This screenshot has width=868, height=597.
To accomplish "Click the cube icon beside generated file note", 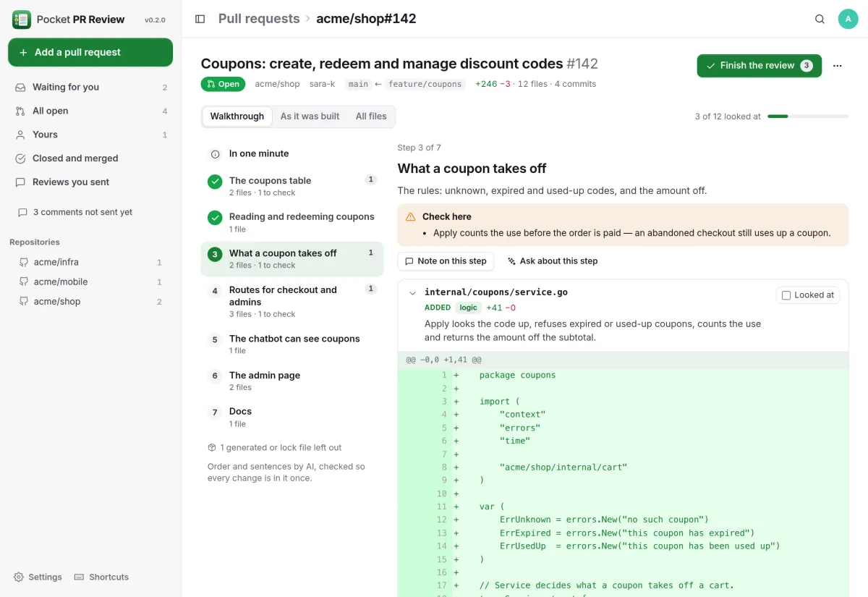I will (212, 448).
